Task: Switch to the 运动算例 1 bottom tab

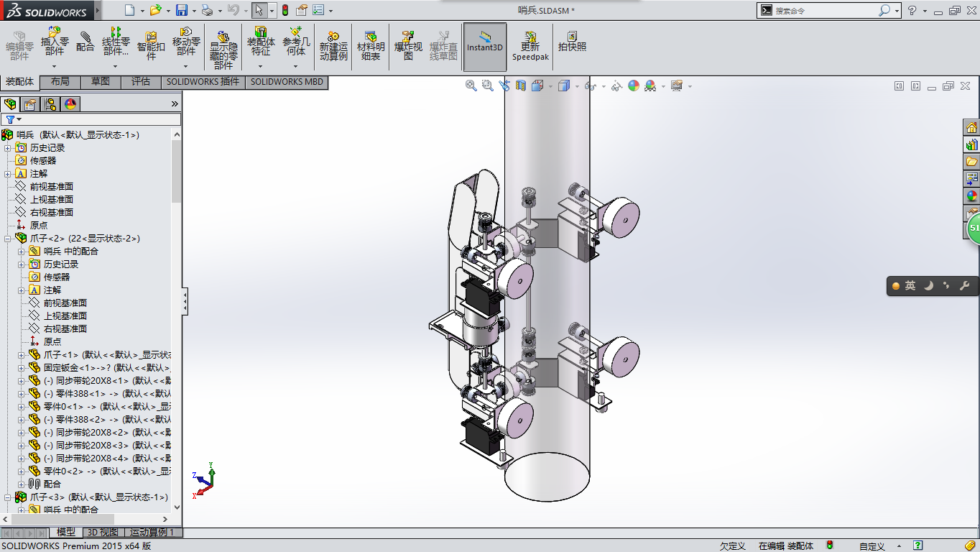Action: click(152, 533)
